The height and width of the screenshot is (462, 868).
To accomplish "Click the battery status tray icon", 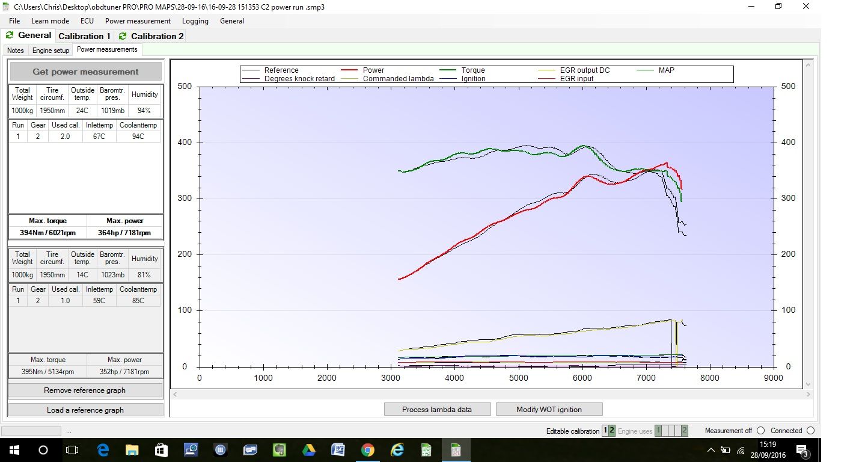I will [726, 450].
